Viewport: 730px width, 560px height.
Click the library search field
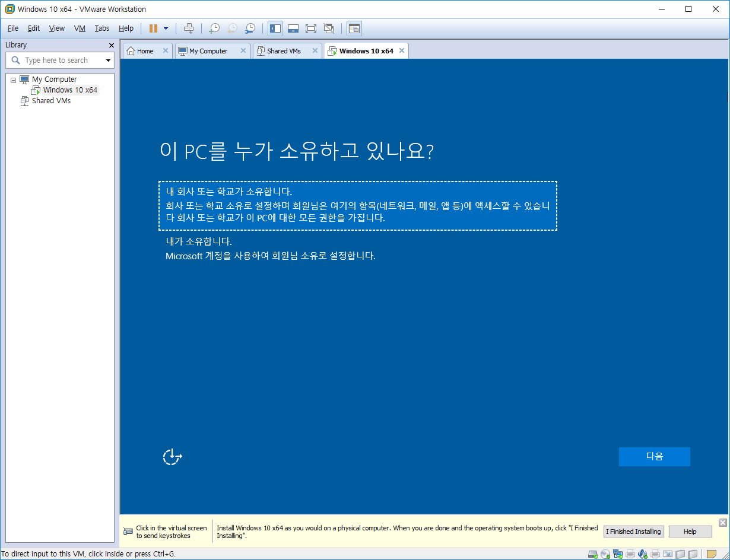(59, 61)
